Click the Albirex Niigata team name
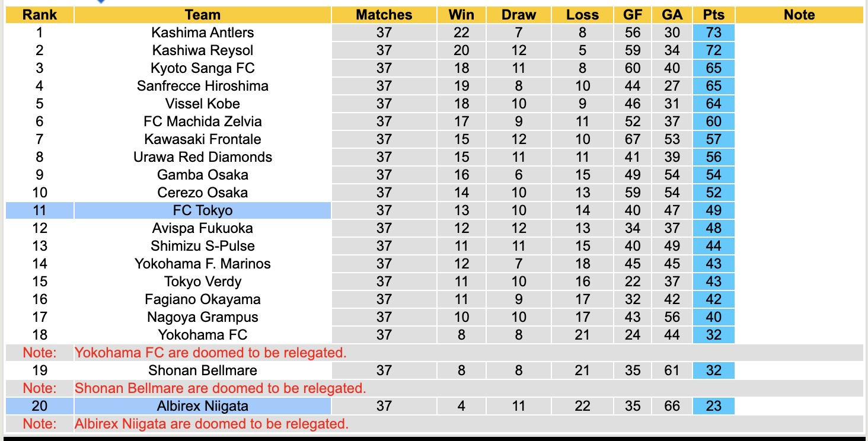Image resolution: width=868 pixels, height=441 pixels. pos(202,406)
